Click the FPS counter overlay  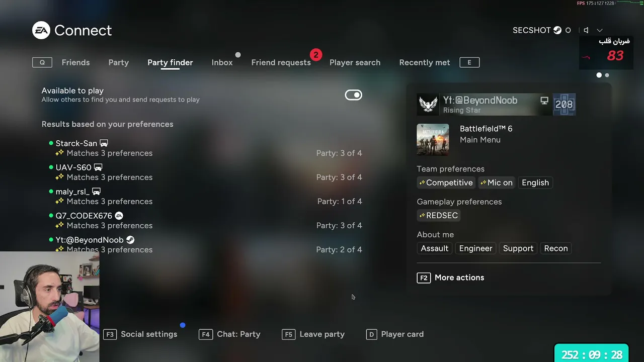point(596,4)
